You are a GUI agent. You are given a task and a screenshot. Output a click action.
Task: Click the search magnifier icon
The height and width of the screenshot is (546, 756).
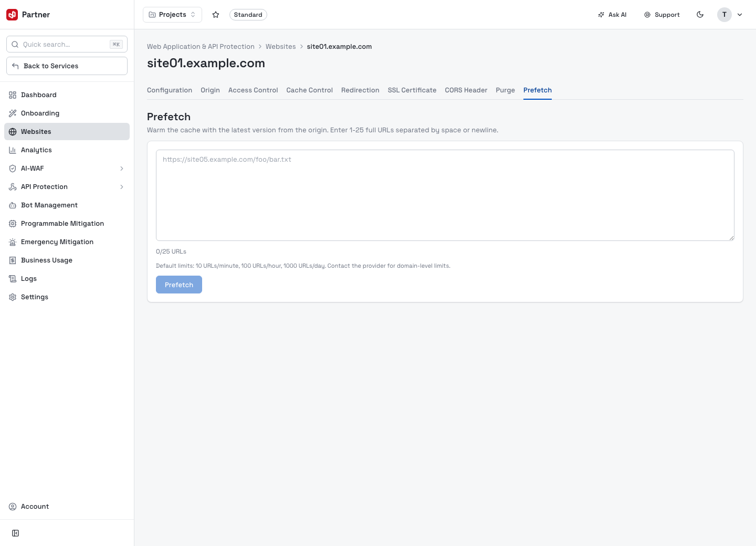pos(15,45)
